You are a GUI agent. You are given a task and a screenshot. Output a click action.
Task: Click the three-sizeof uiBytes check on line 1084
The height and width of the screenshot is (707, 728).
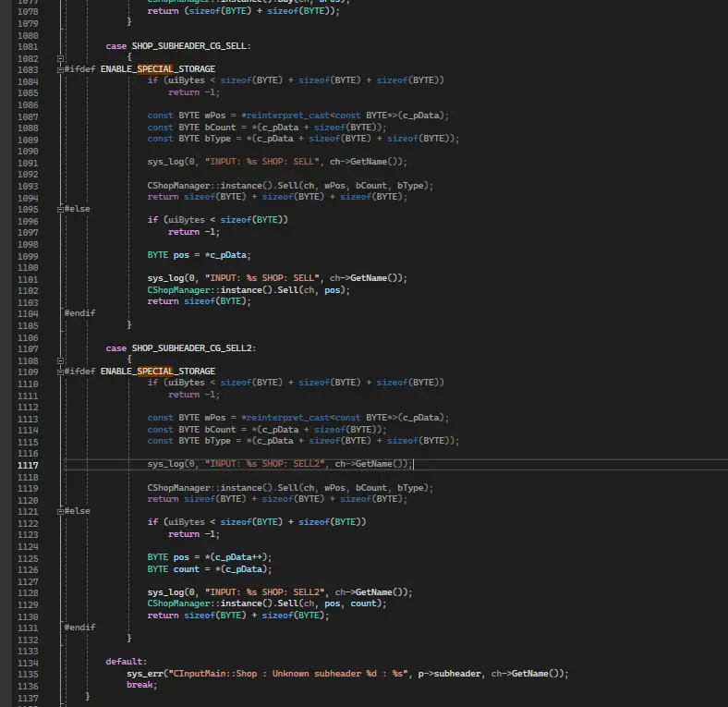point(296,80)
